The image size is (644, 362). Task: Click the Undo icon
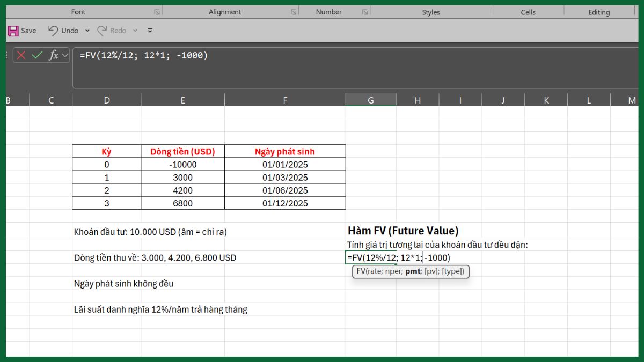click(x=53, y=31)
